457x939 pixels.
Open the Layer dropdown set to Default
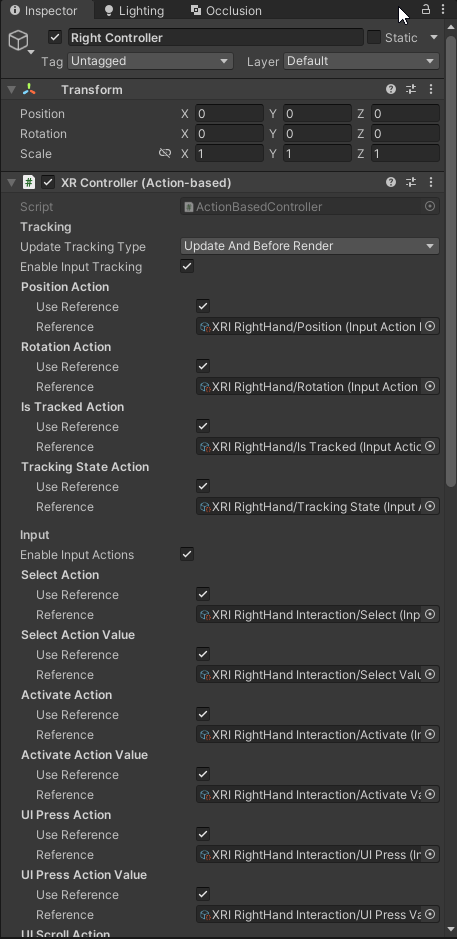pyautogui.click(x=361, y=61)
